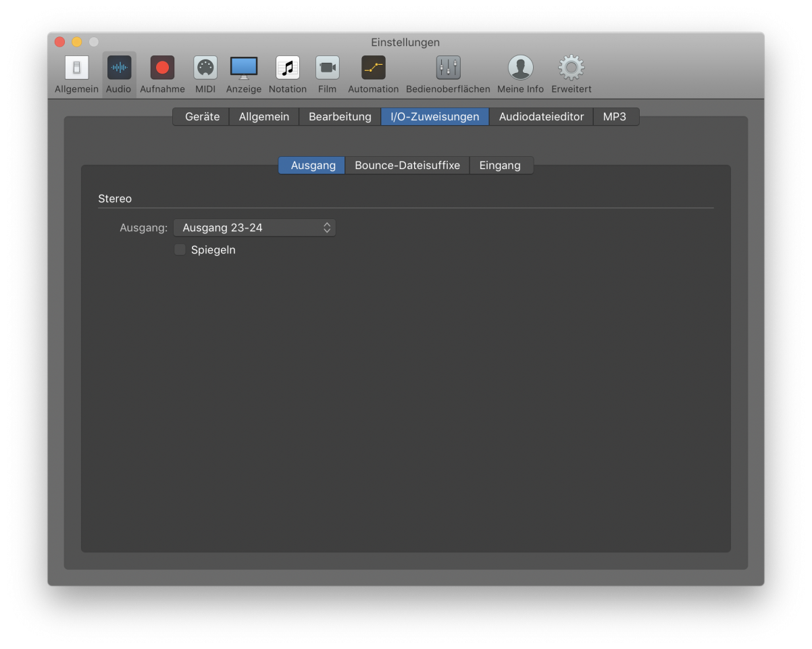Open the Automation curve icon
The width and height of the screenshot is (812, 649).
[x=374, y=68]
